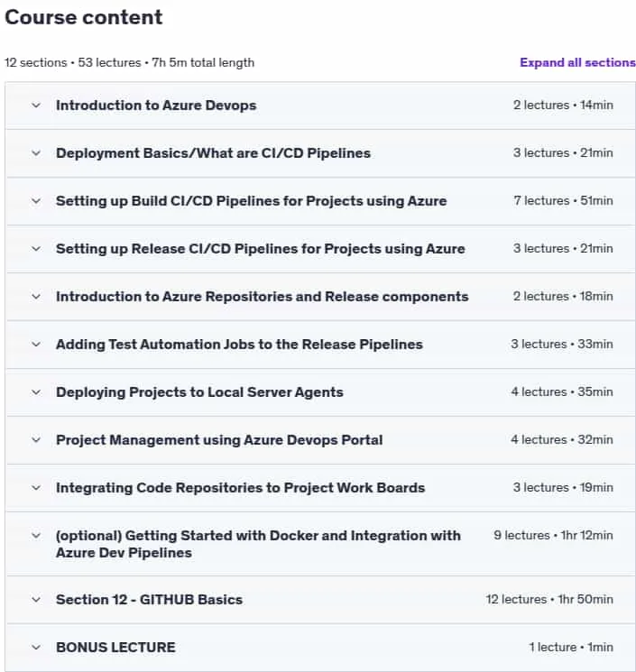Expand the BONUS LECTURE chevron

pyautogui.click(x=36, y=647)
